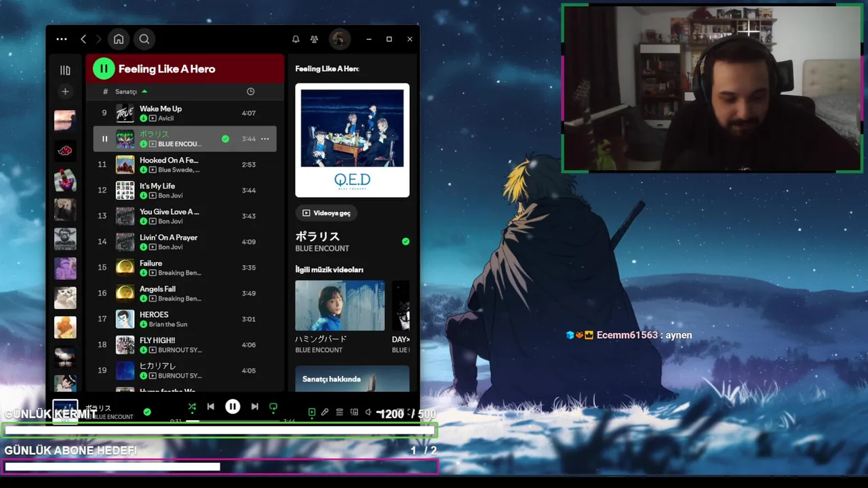Toggle liked checkmark in bottom player bar

(147, 412)
